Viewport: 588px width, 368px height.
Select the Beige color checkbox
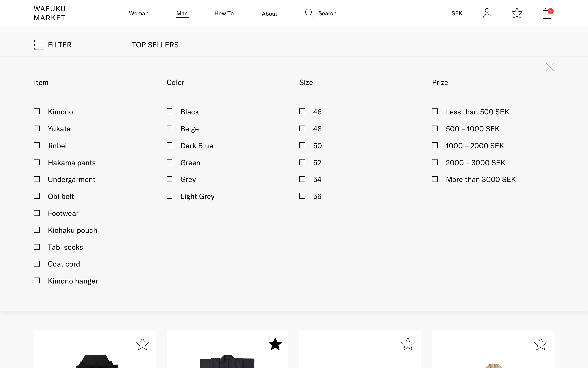point(169,129)
